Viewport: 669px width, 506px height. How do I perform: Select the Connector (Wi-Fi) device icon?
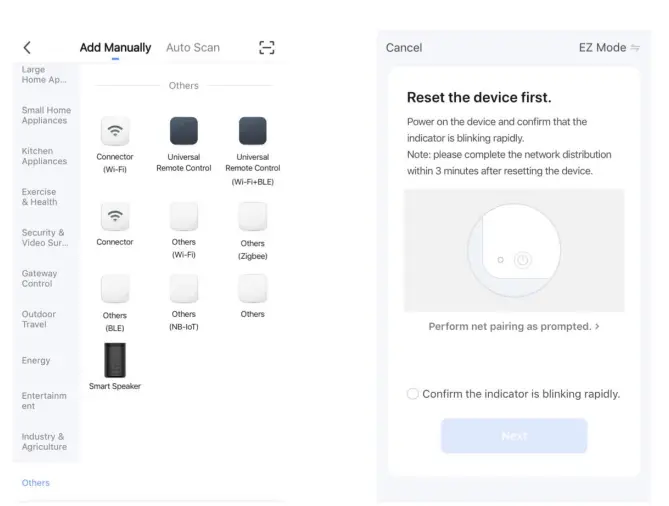(115, 131)
